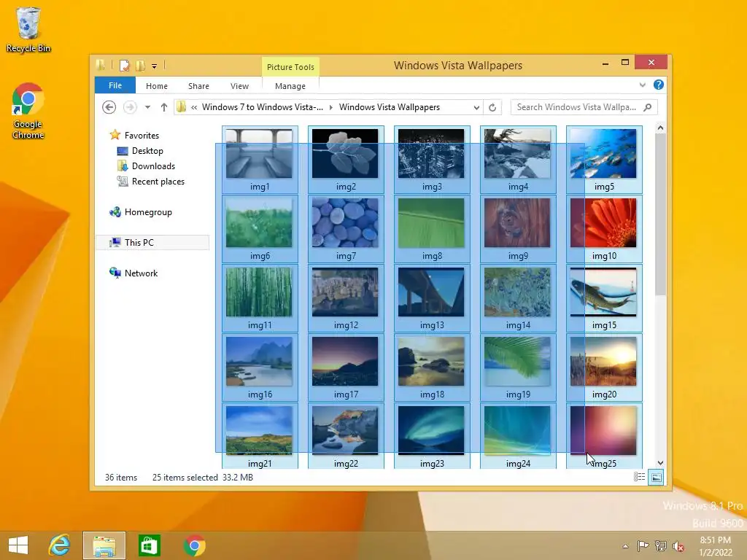This screenshot has height=560, width=747.
Task: Click the vertical scrollbar thumb
Action: click(660, 214)
